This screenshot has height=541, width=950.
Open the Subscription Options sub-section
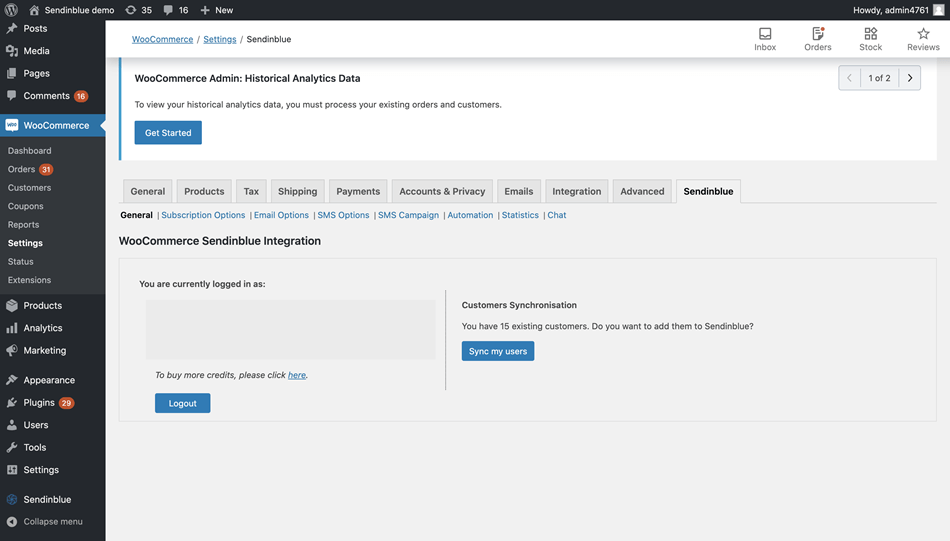point(203,215)
